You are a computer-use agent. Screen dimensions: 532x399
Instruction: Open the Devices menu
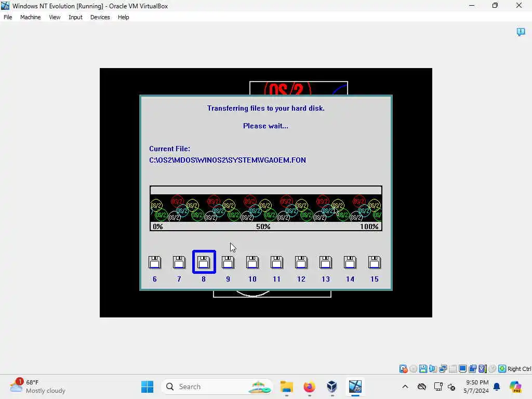[x=100, y=17]
